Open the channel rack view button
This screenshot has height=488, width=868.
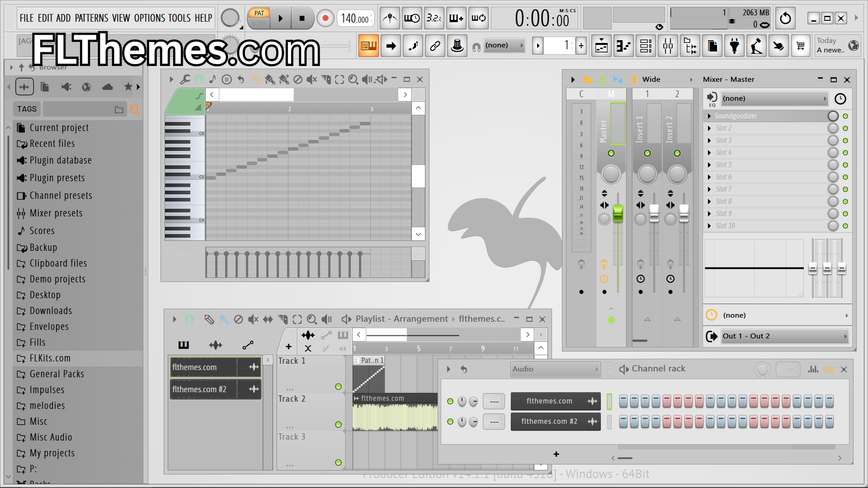pyautogui.click(x=646, y=46)
